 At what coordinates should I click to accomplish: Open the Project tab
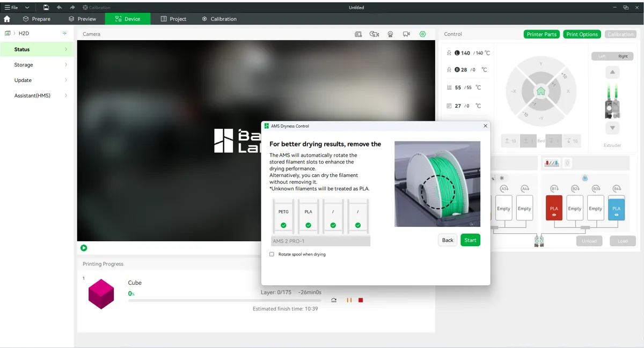174,19
